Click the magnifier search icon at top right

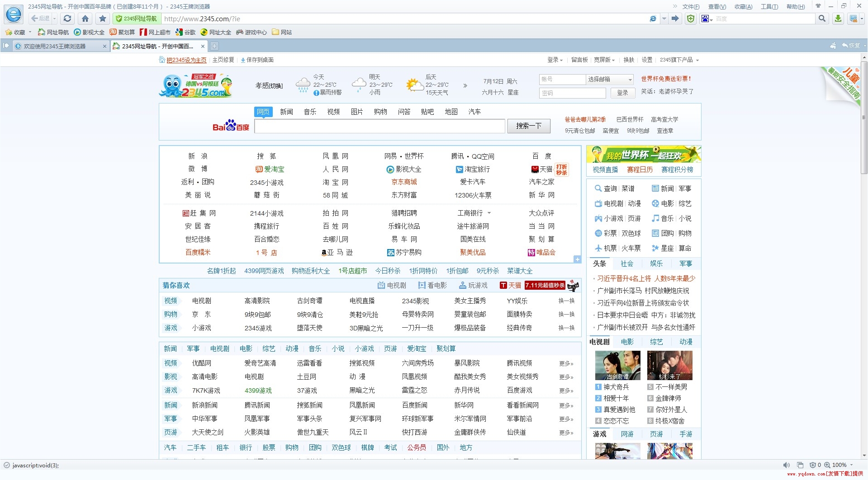[822, 19]
